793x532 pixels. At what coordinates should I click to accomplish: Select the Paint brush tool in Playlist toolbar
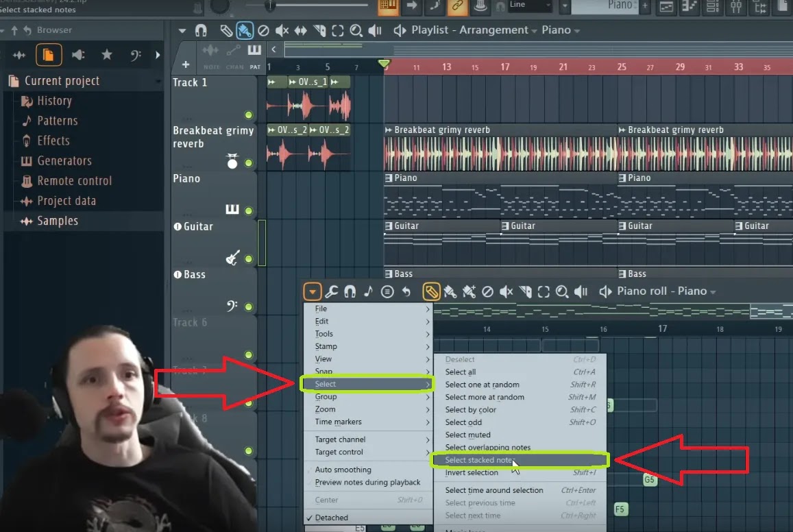coord(244,30)
